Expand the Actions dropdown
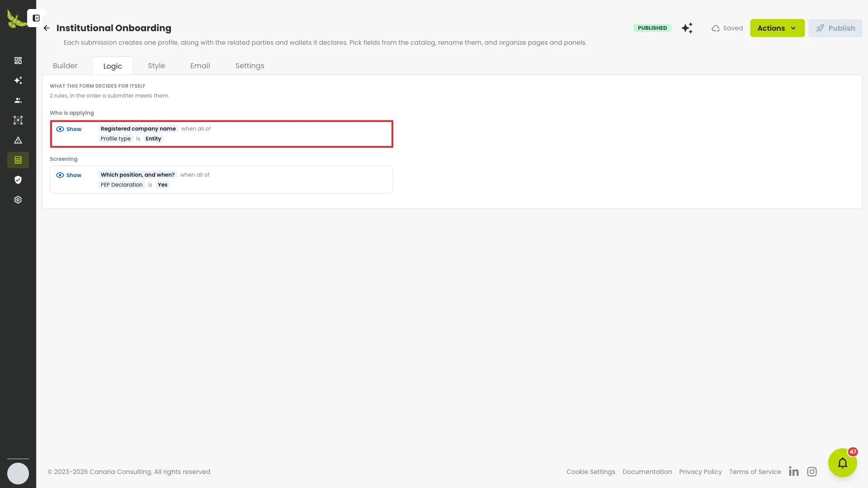 click(777, 28)
